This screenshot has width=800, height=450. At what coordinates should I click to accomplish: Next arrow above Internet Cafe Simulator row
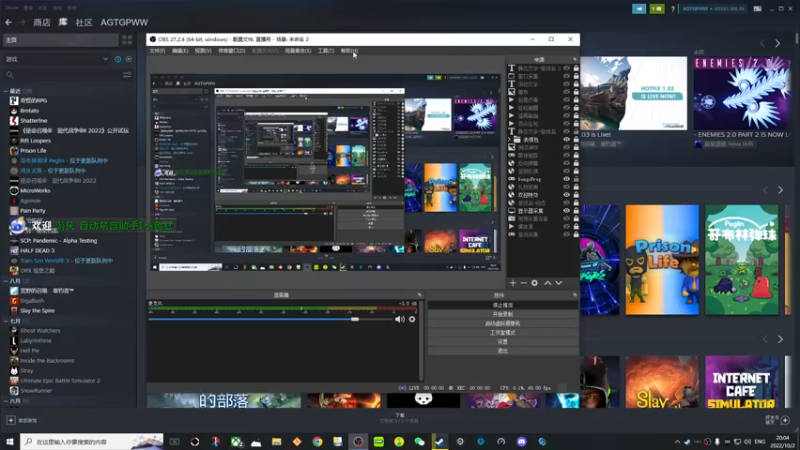(780, 339)
